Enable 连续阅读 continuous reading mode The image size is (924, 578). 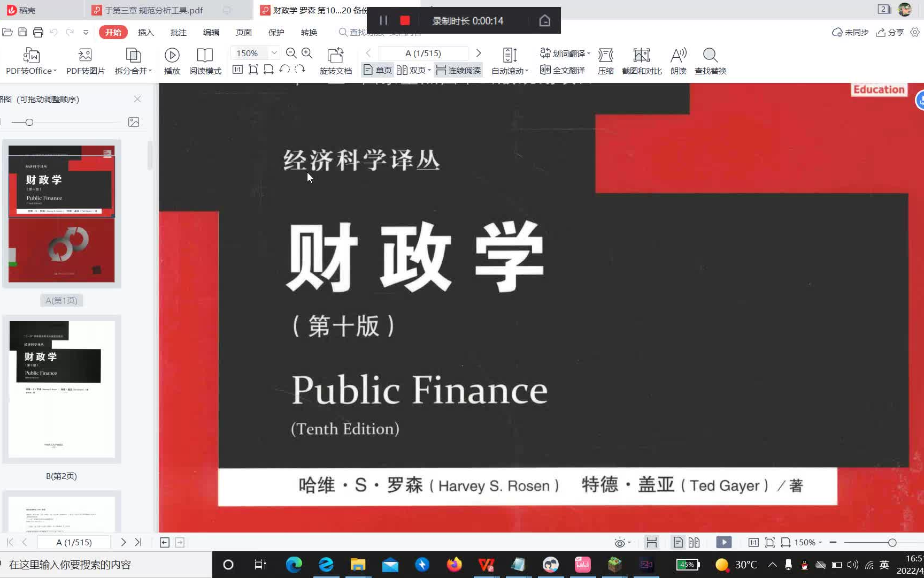458,70
